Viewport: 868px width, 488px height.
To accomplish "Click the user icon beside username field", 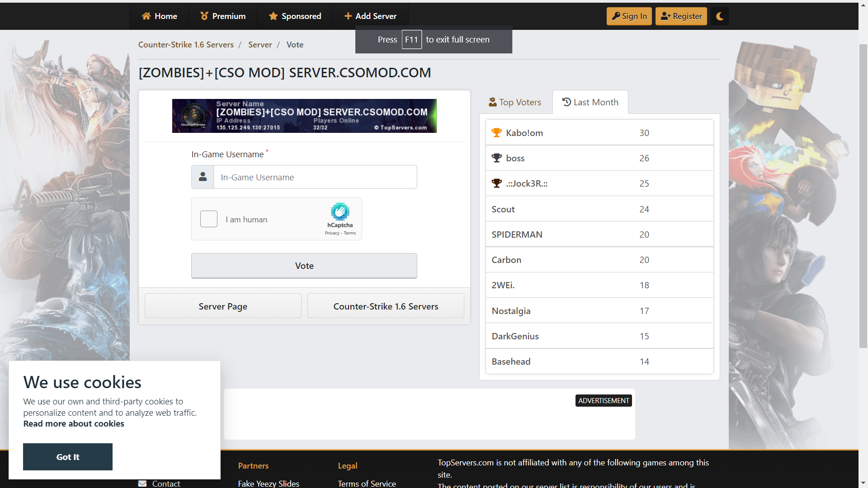I will 203,177.
